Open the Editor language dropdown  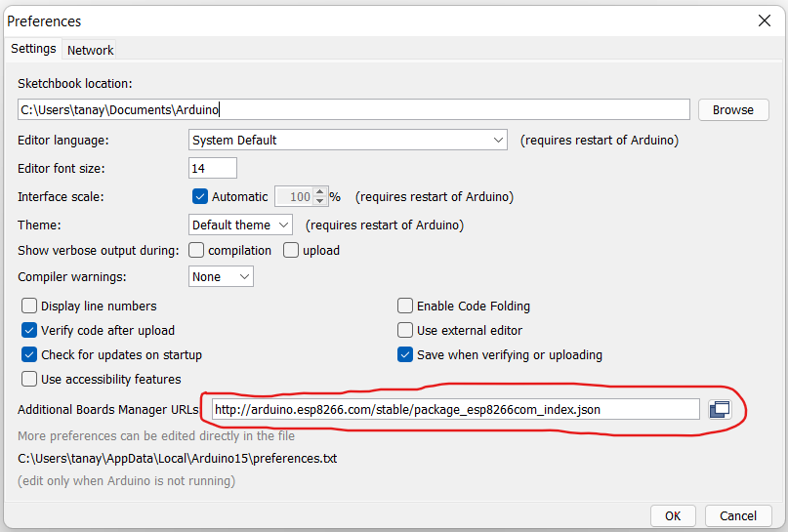[x=348, y=140]
